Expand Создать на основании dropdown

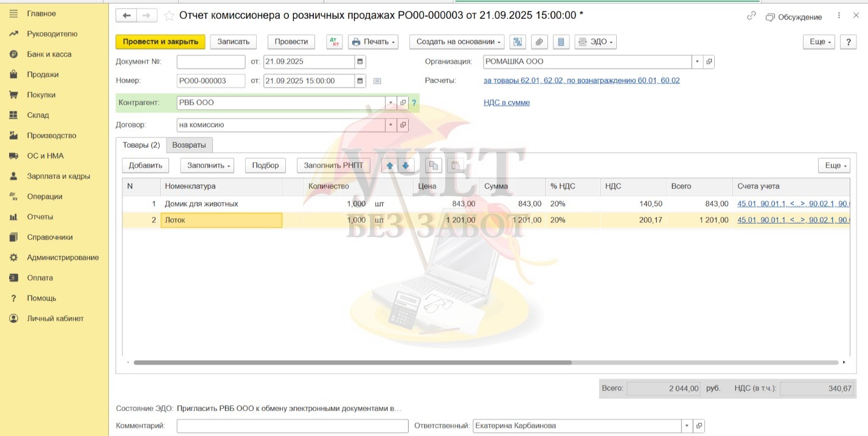click(x=457, y=42)
